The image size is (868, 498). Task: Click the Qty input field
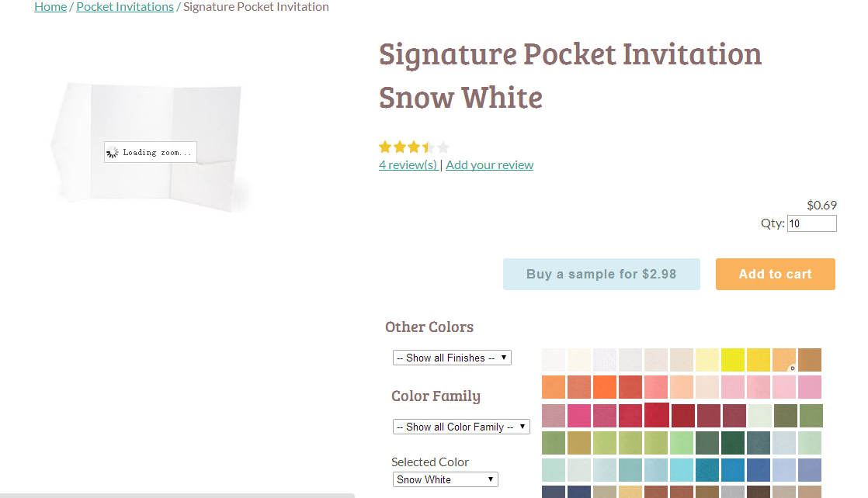[811, 223]
